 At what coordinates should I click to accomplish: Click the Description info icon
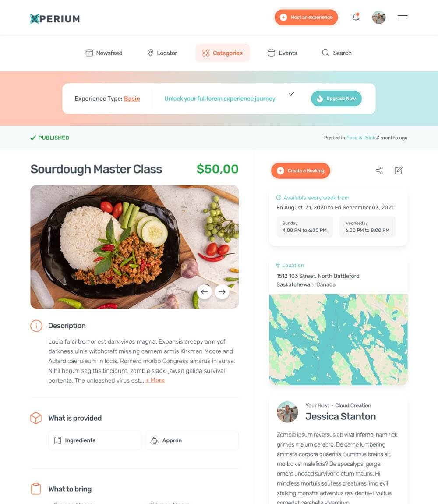point(36,326)
